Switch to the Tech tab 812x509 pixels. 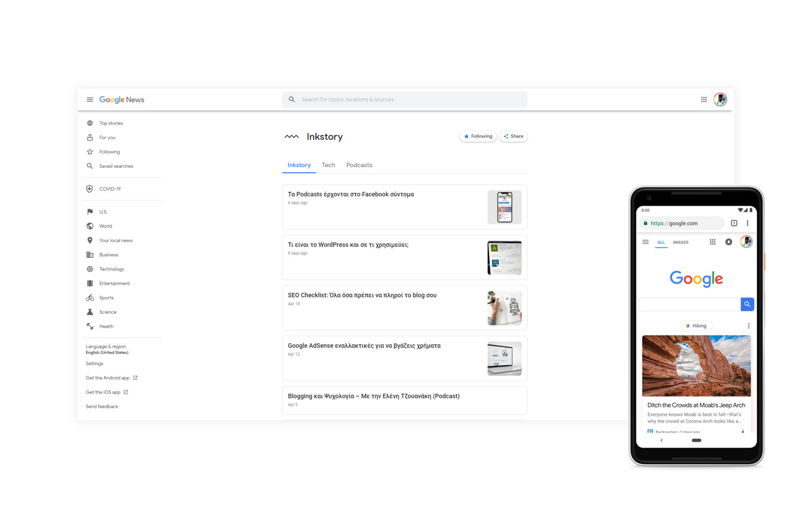(328, 165)
